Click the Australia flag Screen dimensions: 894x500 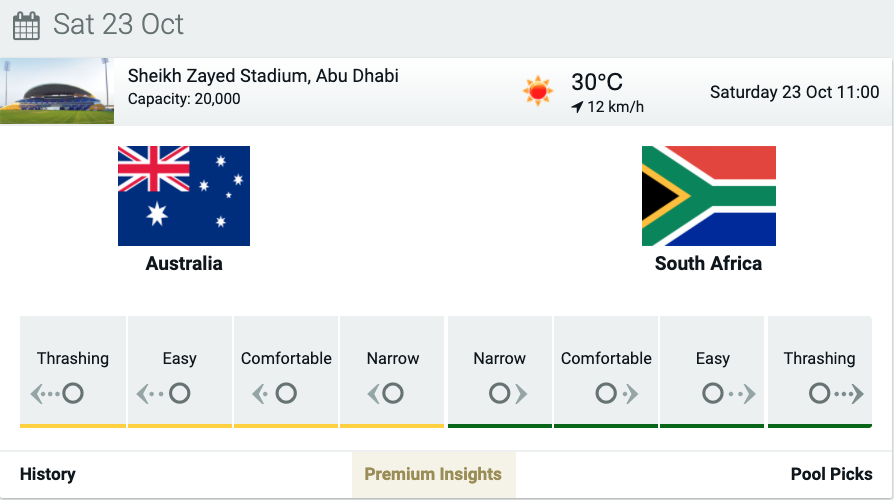coord(184,196)
